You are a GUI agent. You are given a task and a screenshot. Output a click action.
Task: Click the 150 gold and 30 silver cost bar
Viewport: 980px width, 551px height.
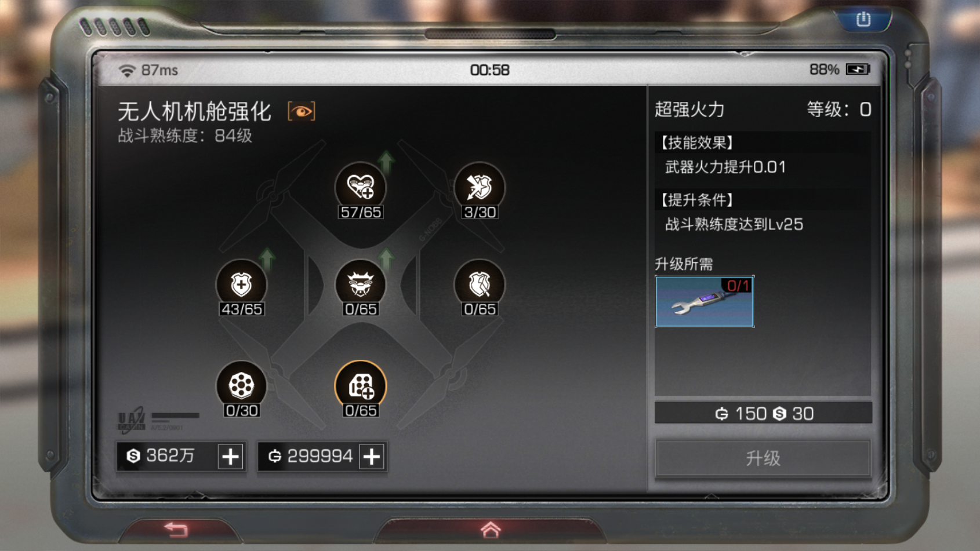pyautogui.click(x=763, y=413)
